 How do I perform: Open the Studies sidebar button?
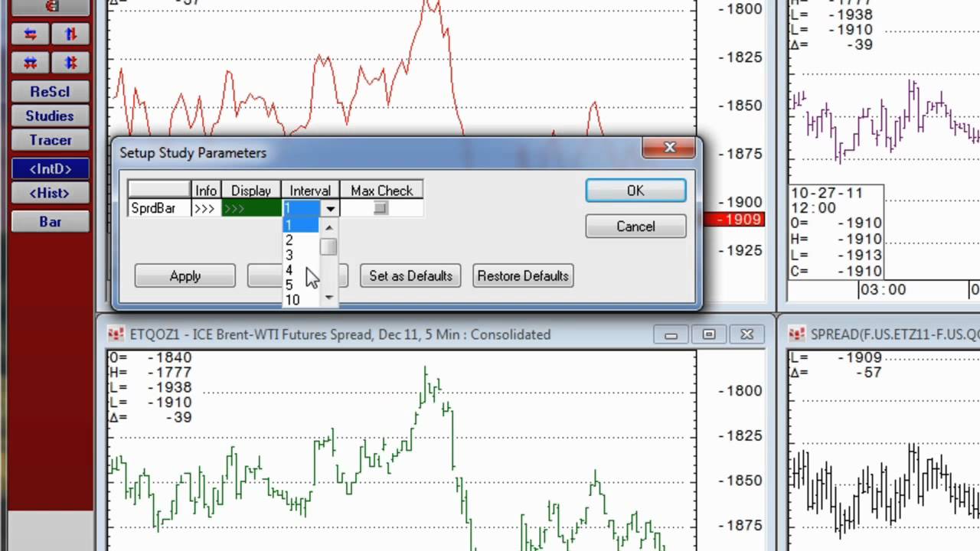click(x=51, y=116)
